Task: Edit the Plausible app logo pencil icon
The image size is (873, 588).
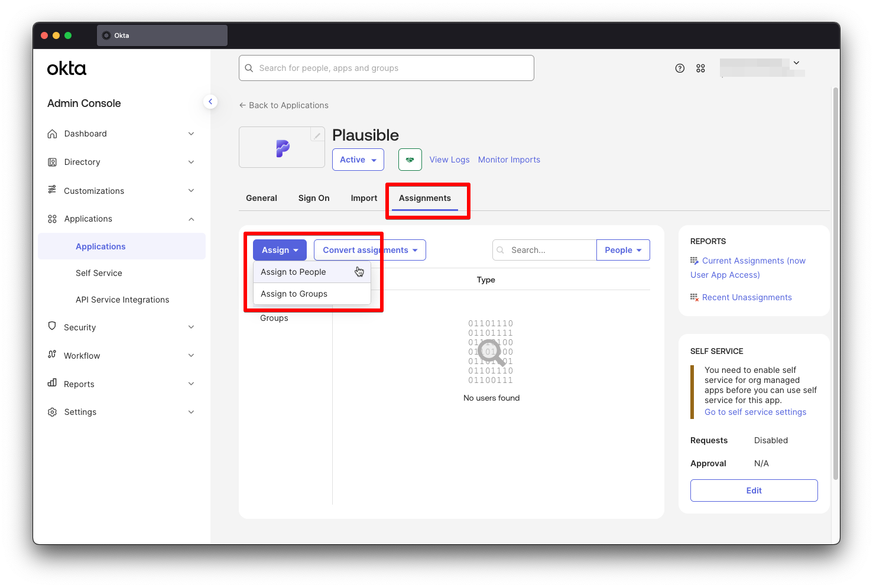Action: 317,135
